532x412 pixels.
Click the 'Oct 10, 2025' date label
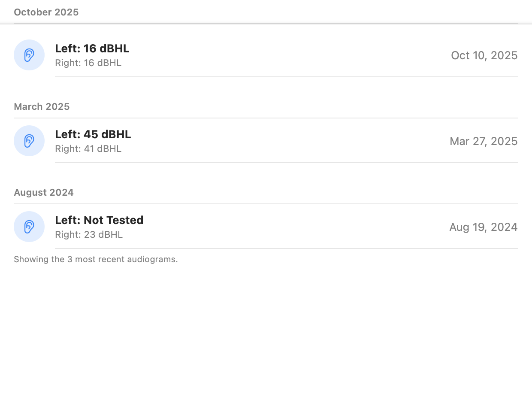coord(484,55)
